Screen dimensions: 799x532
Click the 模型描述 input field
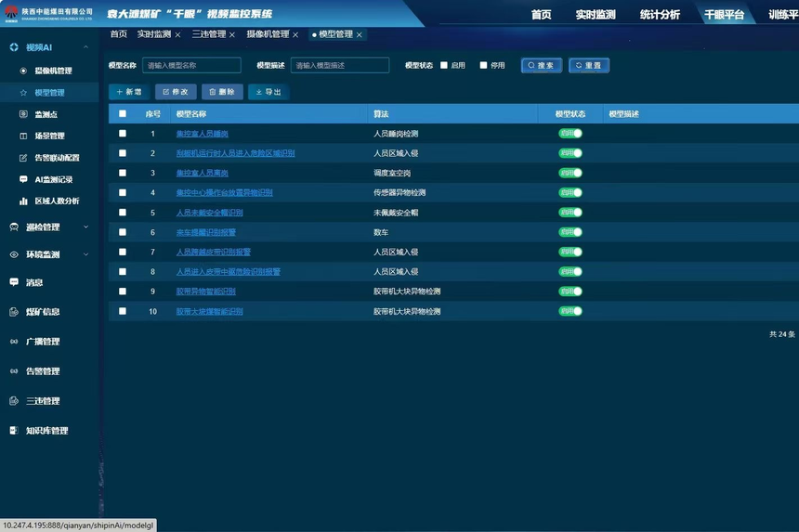(x=340, y=65)
